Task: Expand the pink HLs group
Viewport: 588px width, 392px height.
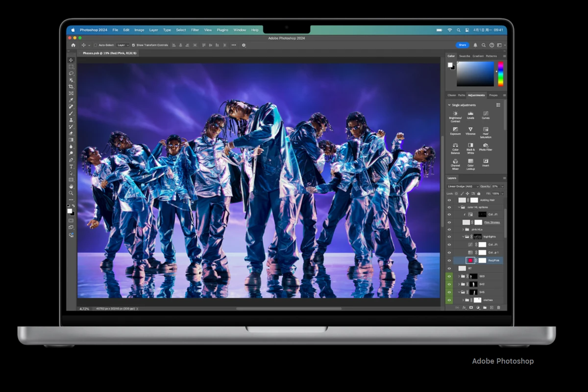Action: coord(463,229)
